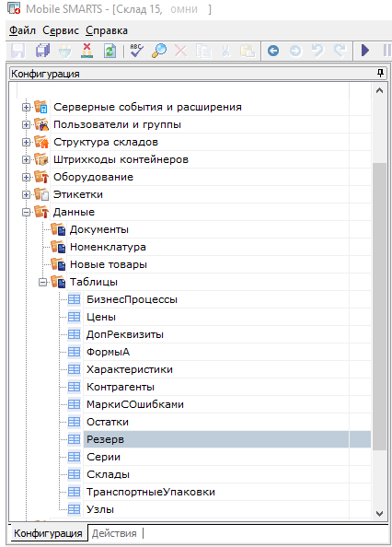Expand the Пользователи и группы node
The image size is (392, 547).
(26, 124)
